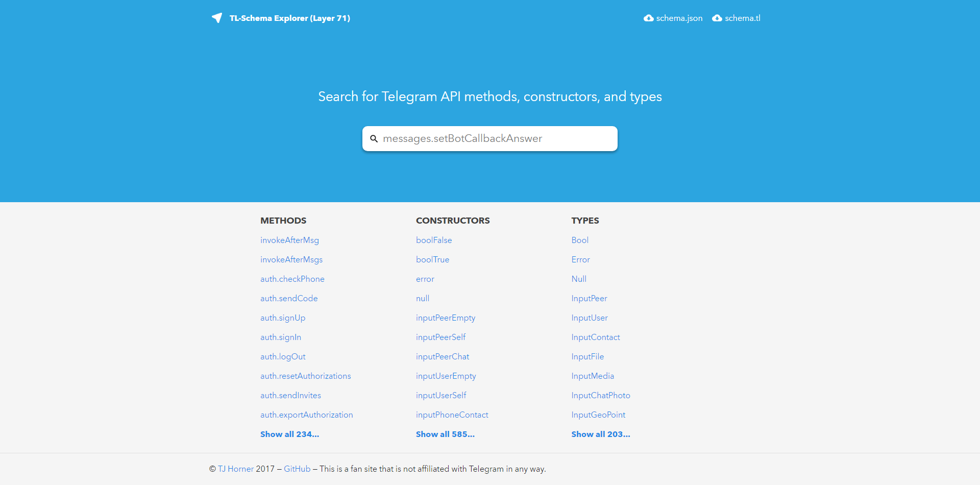Image resolution: width=980 pixels, height=485 pixels.
Task: Open the boolFalse constructor
Action: (x=434, y=240)
